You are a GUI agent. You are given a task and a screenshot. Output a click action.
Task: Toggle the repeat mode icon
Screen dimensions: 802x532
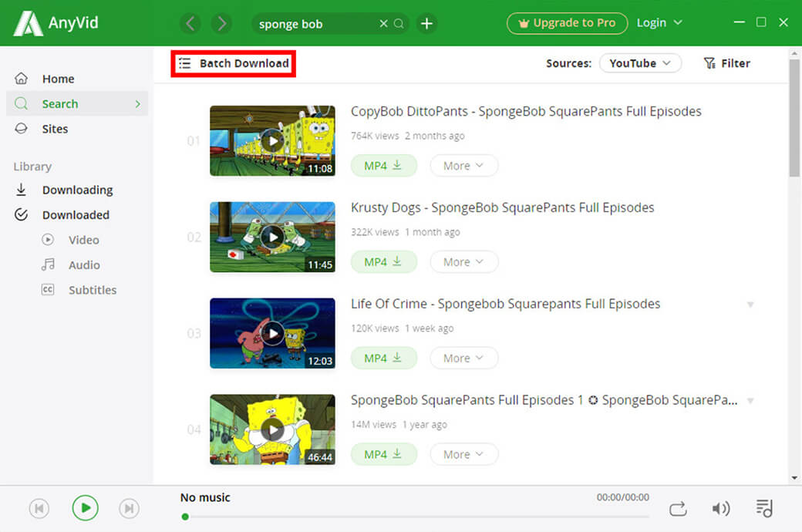pyautogui.click(x=678, y=508)
